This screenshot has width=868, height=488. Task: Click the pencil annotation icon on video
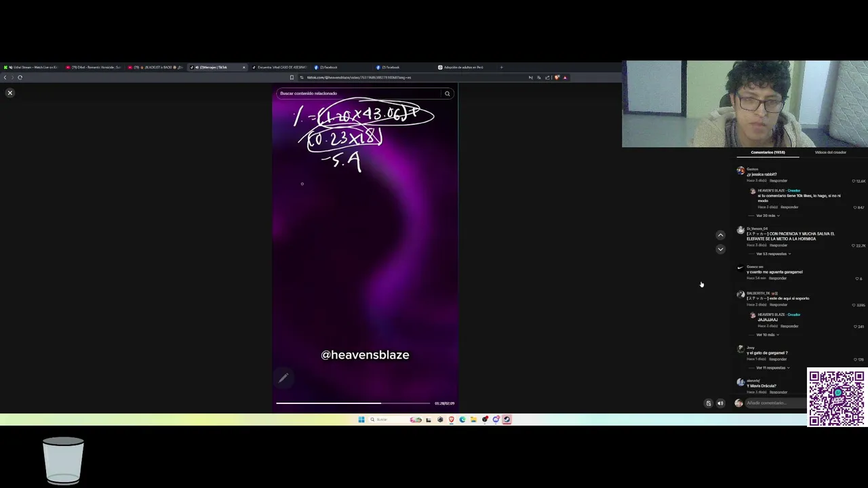(x=284, y=378)
